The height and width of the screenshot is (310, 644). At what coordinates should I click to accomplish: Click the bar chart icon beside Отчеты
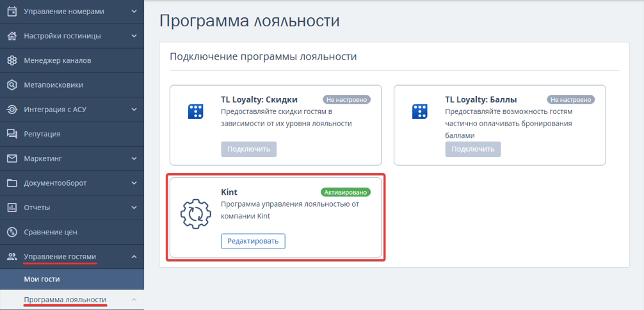click(12, 208)
